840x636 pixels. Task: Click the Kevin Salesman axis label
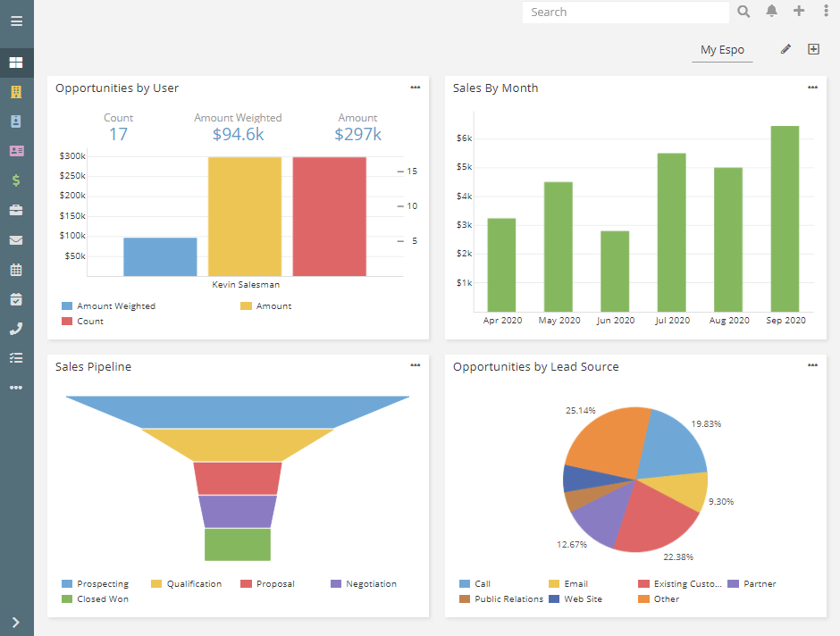(x=246, y=285)
